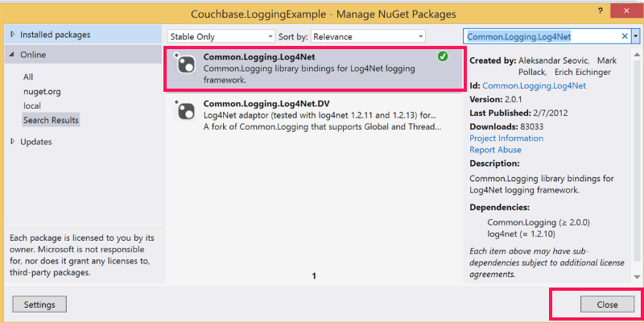
Task: Expand the Installed packages section
Action: click(x=12, y=35)
